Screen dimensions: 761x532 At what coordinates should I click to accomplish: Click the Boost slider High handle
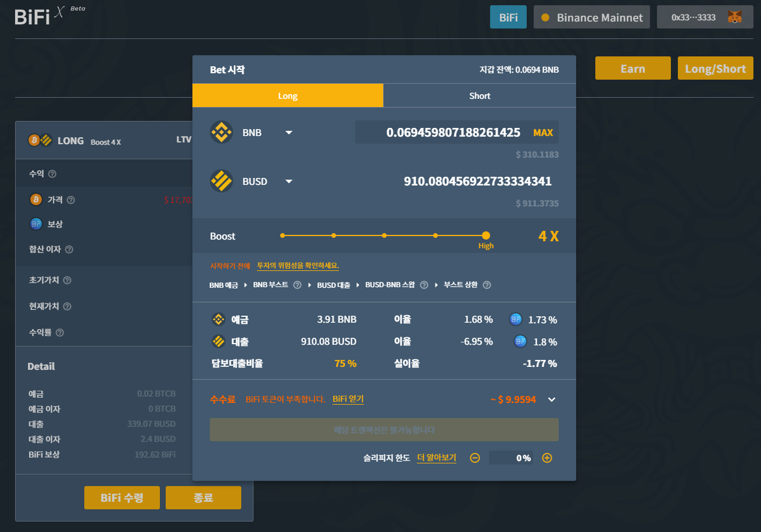point(486,235)
